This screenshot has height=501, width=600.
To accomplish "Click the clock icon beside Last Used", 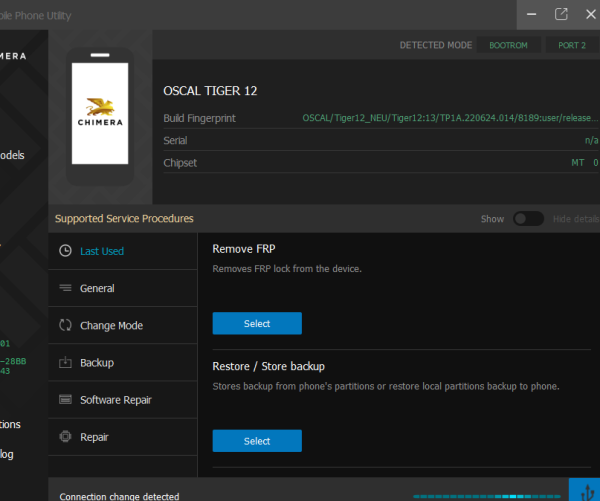I will (65, 251).
